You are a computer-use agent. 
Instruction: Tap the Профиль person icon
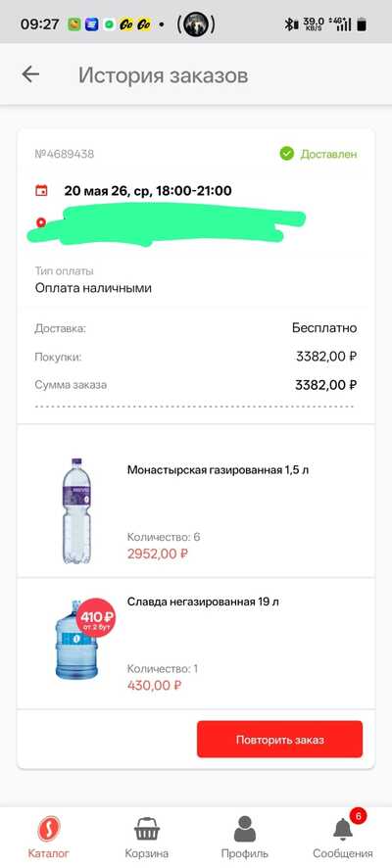click(x=245, y=829)
